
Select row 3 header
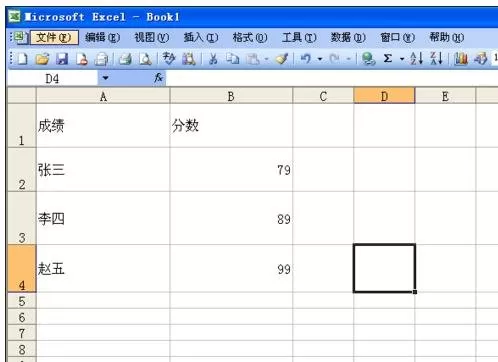coord(22,218)
